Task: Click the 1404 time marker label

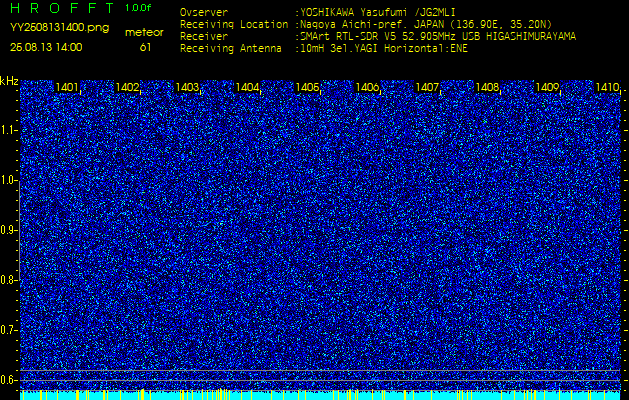Action: coord(247,87)
